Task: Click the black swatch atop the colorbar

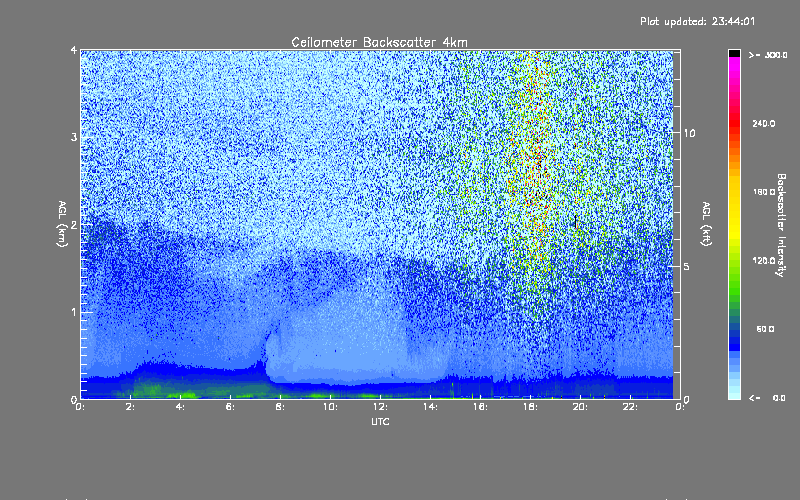Action: click(x=734, y=53)
